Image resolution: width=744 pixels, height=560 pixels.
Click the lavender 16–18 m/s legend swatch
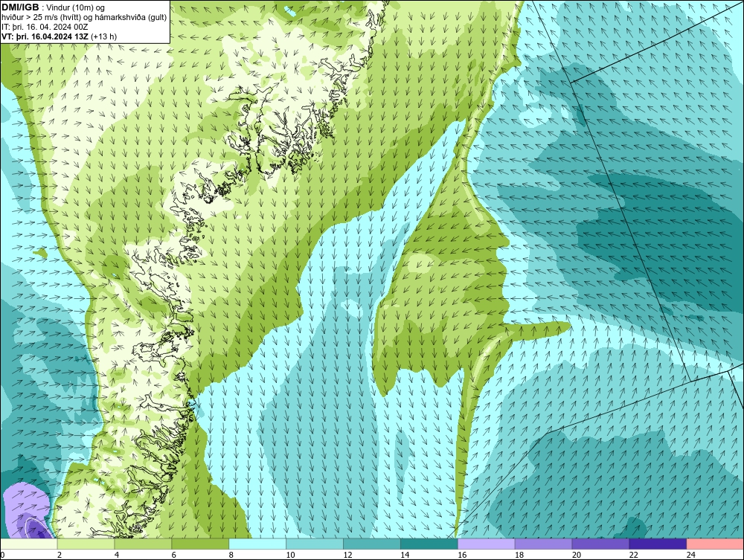click(487, 544)
